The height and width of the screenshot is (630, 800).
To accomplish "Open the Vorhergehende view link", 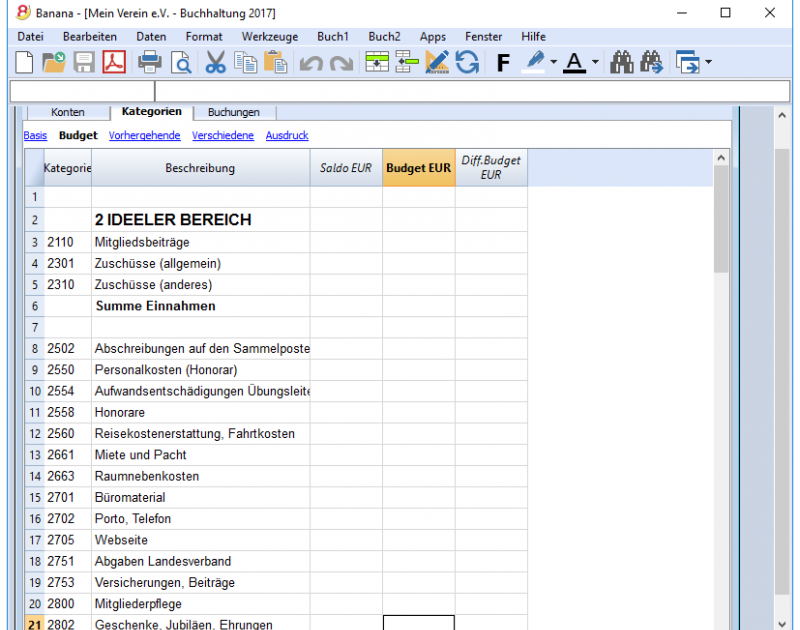I will [144, 135].
